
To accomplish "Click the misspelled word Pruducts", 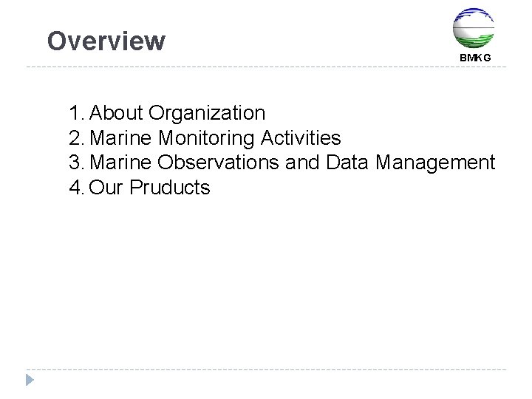I will click(170, 188).
